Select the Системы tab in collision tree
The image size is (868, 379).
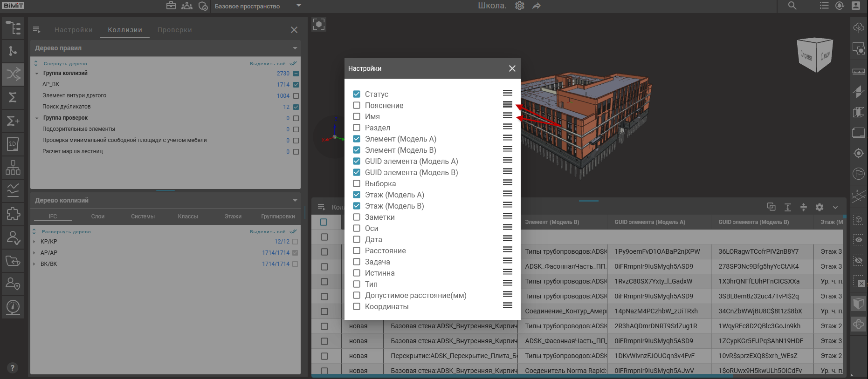click(143, 217)
